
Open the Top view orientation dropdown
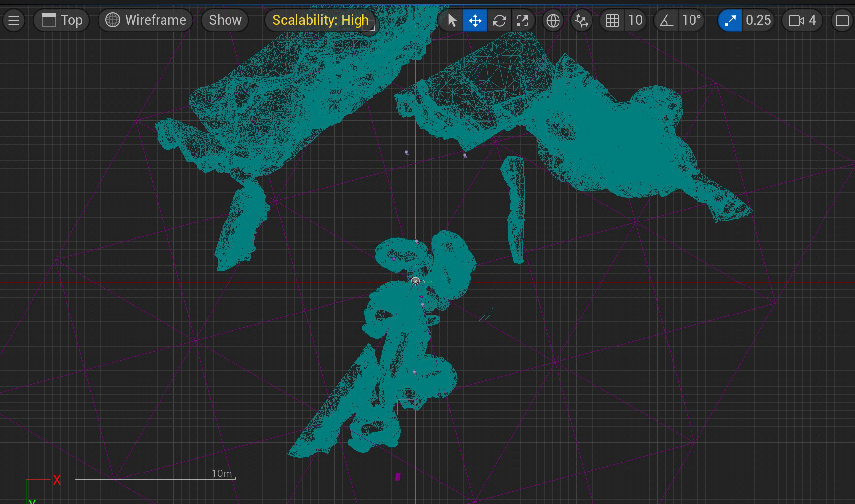click(62, 20)
